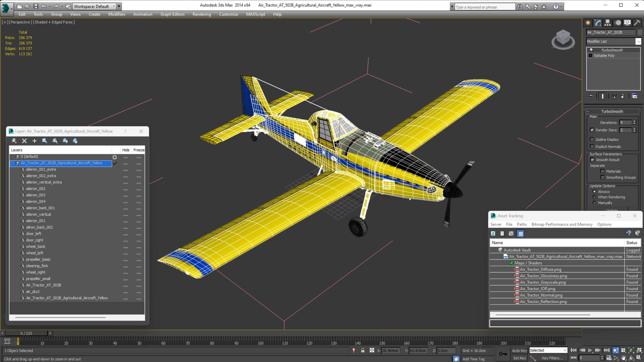644x362 pixels.
Task: Open the Display command panel tab
Action: click(627, 23)
